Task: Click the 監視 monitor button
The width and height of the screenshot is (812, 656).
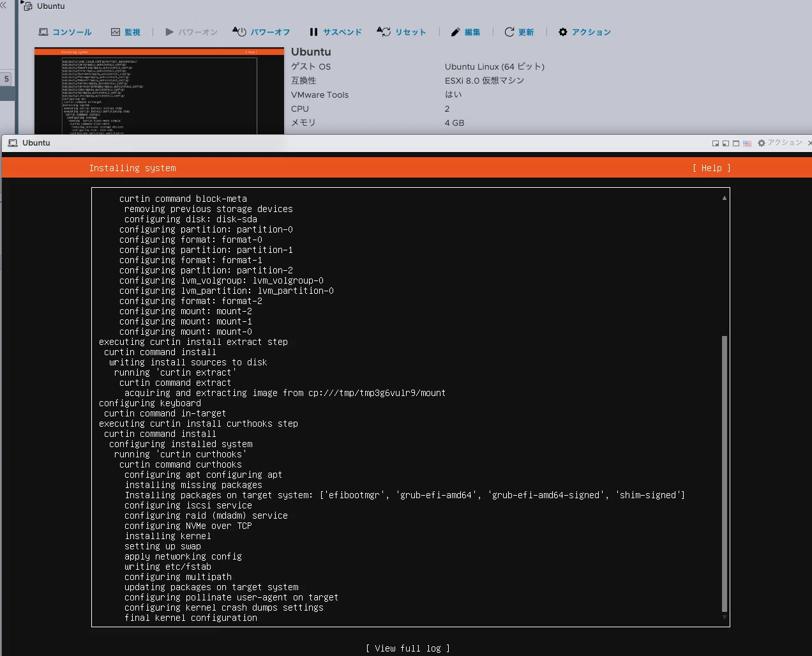Action: [125, 32]
